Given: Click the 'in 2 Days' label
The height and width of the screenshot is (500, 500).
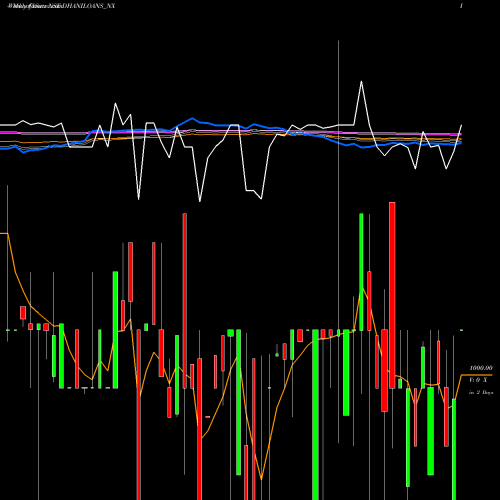Looking at the screenshot, I should point(481,392).
